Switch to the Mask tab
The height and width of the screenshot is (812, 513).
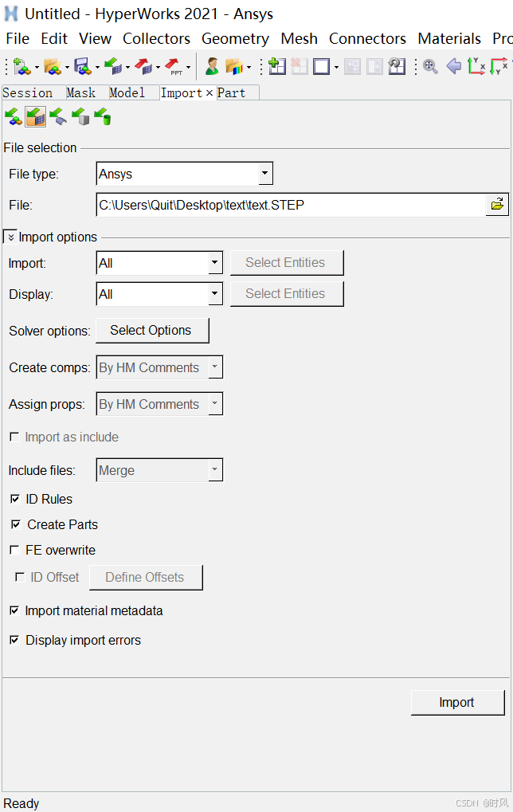click(81, 92)
